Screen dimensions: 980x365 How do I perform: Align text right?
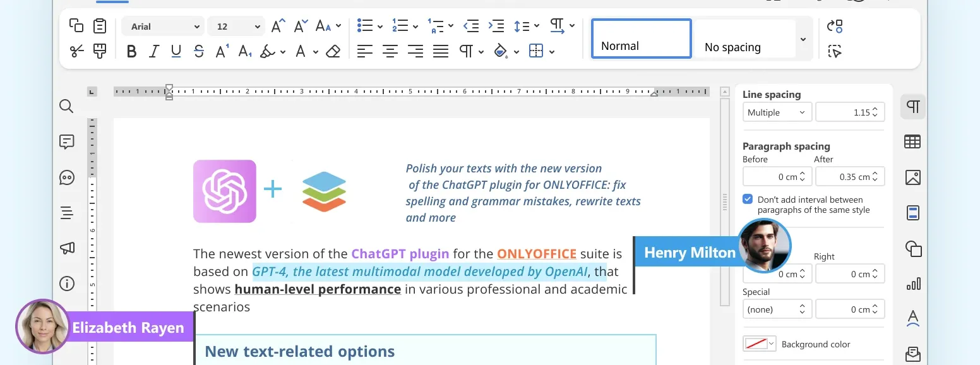pyautogui.click(x=415, y=52)
